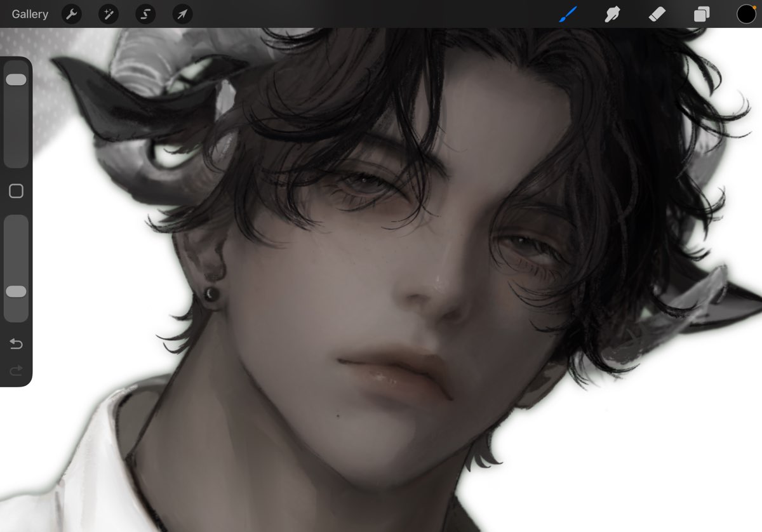Open the Actions wrench menu

[72, 14]
